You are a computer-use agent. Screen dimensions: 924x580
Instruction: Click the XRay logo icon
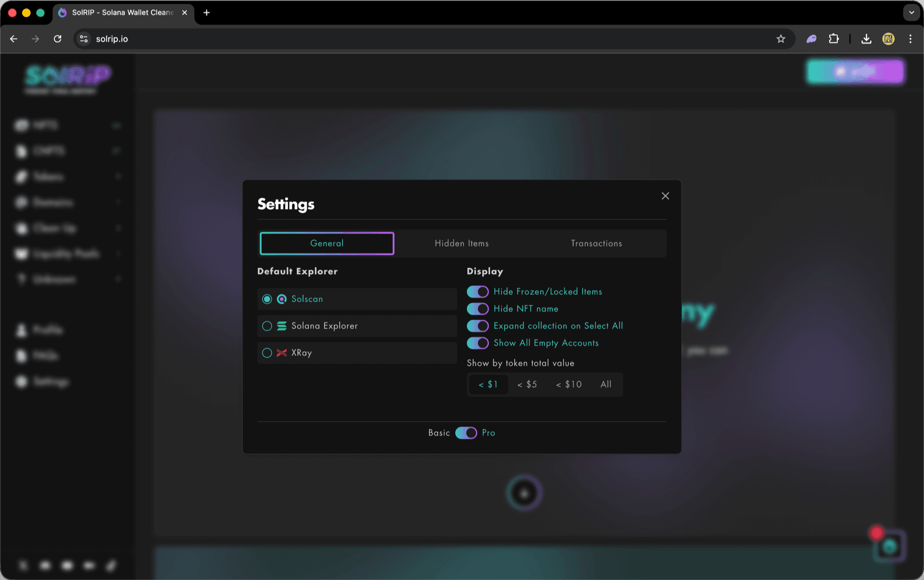coord(282,353)
